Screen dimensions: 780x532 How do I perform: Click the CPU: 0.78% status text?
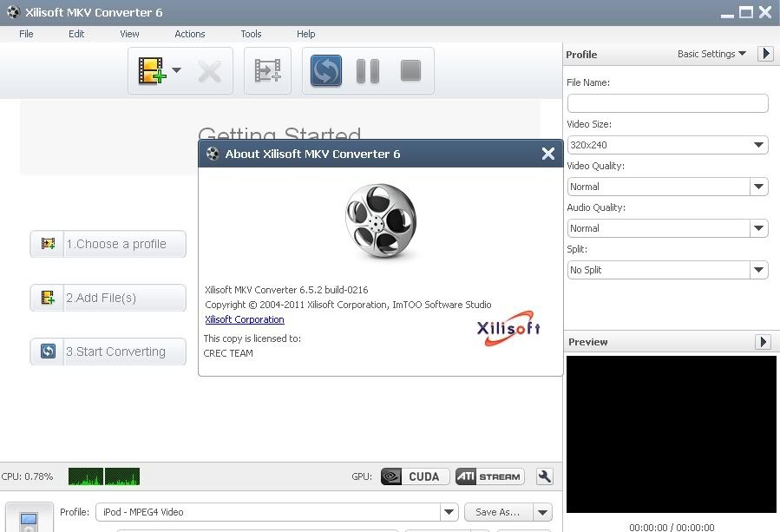[28, 476]
